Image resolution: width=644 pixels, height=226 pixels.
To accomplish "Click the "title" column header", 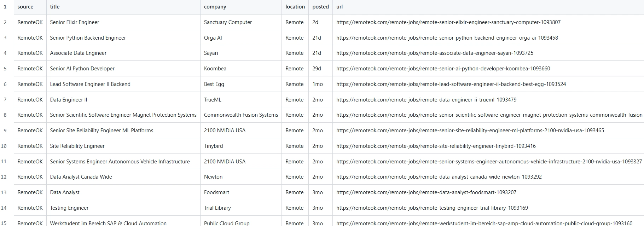I will (55, 7).
